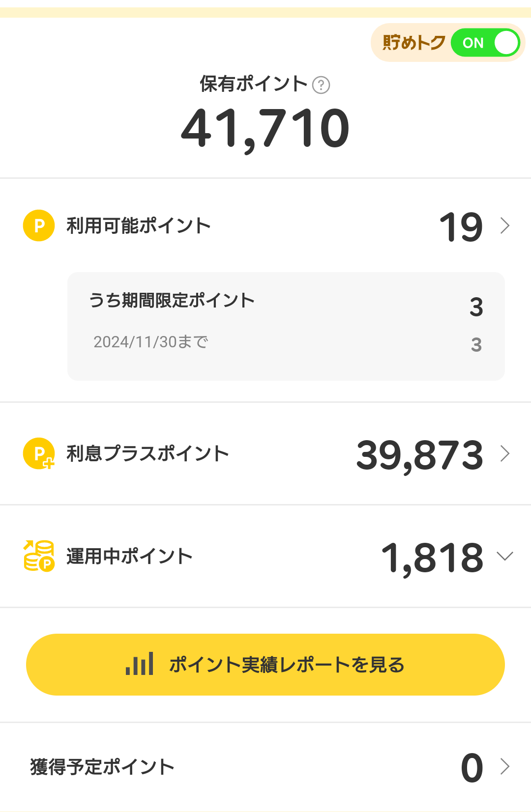The width and height of the screenshot is (531, 812).
Task: Click the bar chart icon on the report button
Action: (140, 664)
